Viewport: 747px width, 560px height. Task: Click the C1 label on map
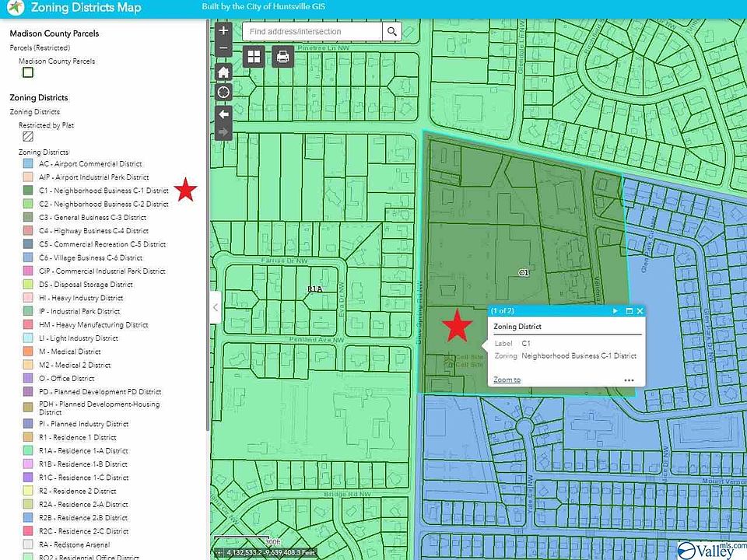coord(524,273)
